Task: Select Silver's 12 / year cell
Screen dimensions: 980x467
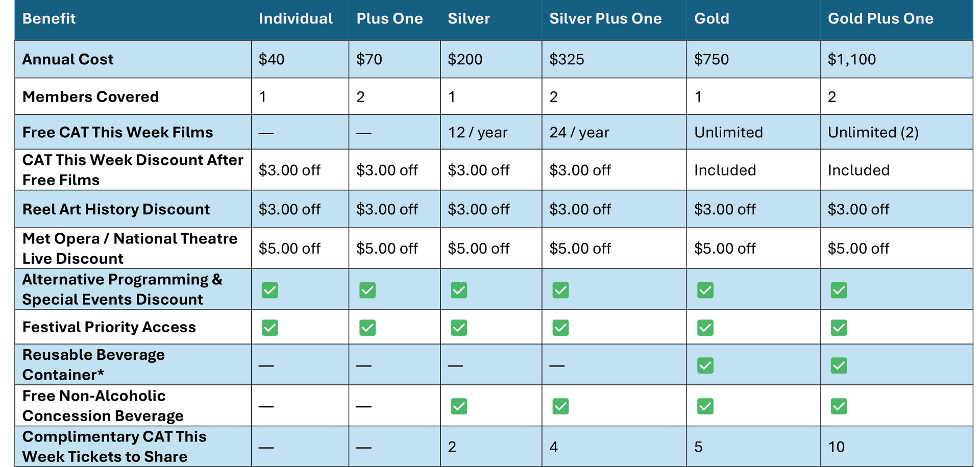Action: tap(491, 132)
